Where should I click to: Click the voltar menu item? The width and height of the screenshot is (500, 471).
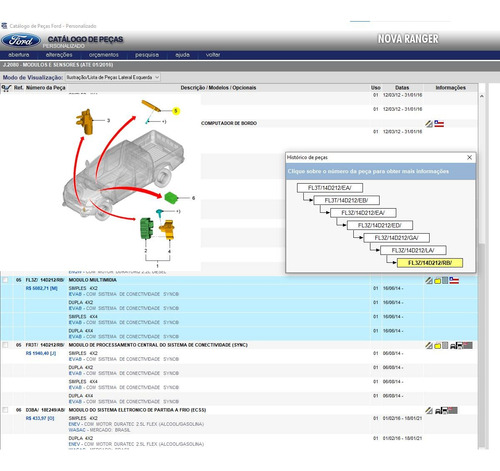[213, 55]
